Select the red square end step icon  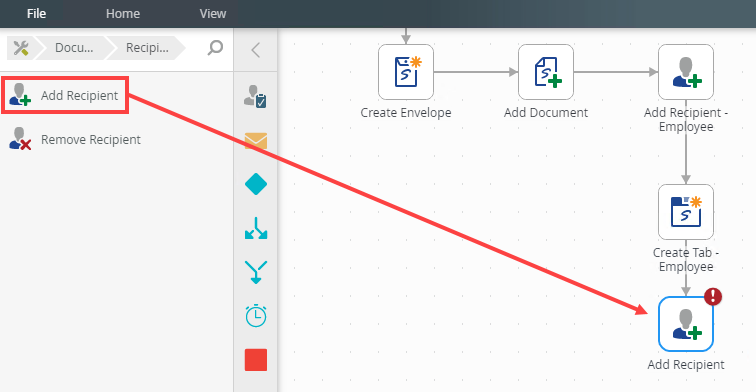(256, 360)
